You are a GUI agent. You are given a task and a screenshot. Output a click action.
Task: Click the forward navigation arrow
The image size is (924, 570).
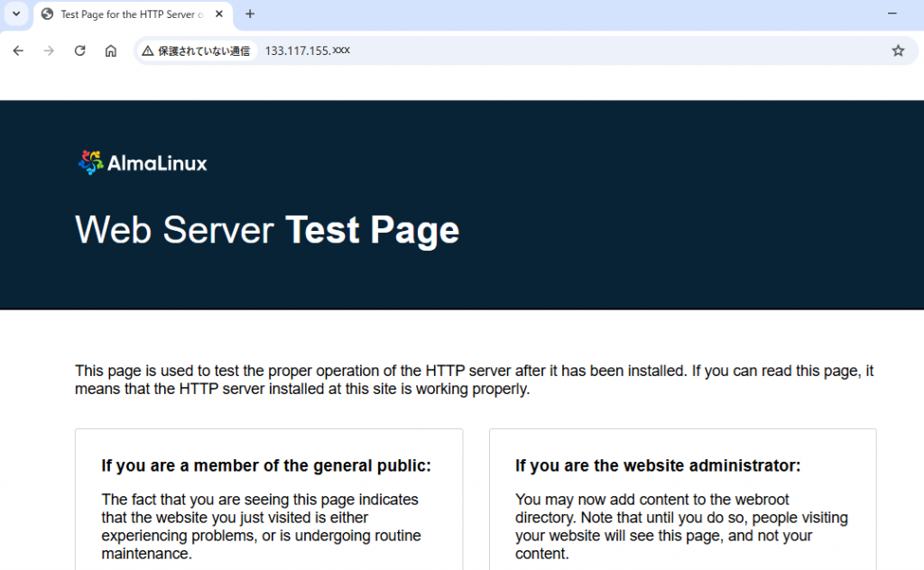[x=49, y=51]
